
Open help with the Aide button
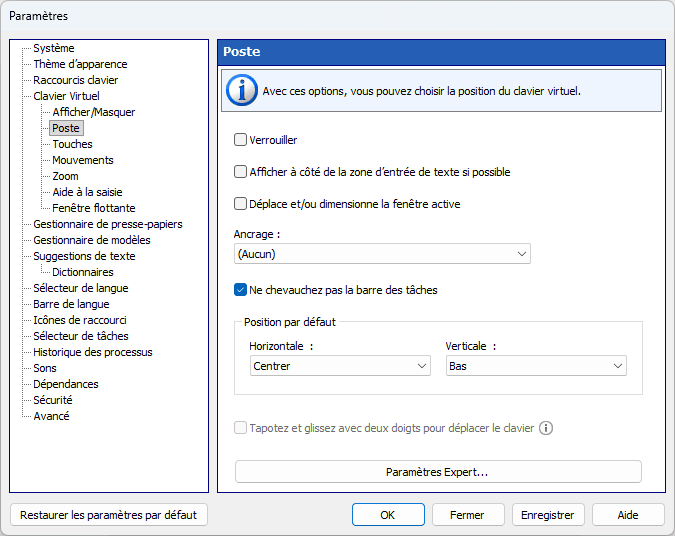628,515
